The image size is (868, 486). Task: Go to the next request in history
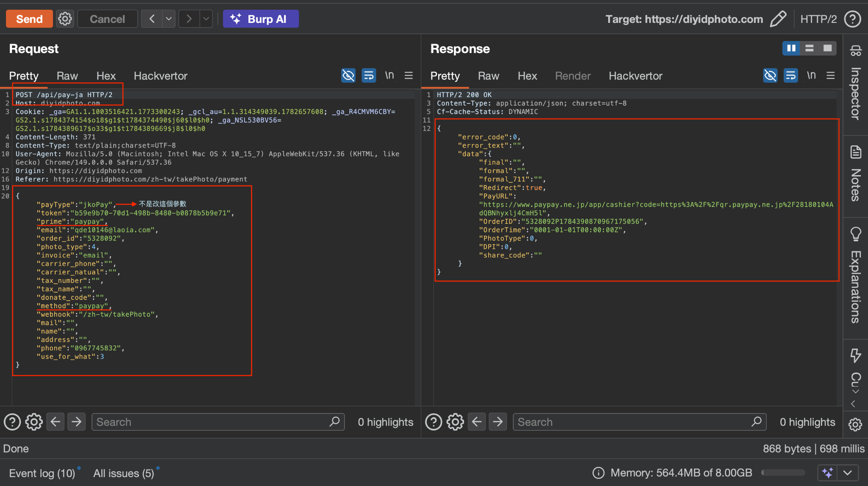pyautogui.click(x=189, y=19)
